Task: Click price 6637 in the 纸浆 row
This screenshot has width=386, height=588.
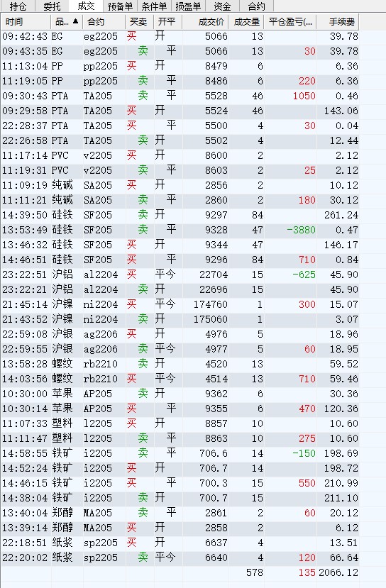Action: click(216, 543)
